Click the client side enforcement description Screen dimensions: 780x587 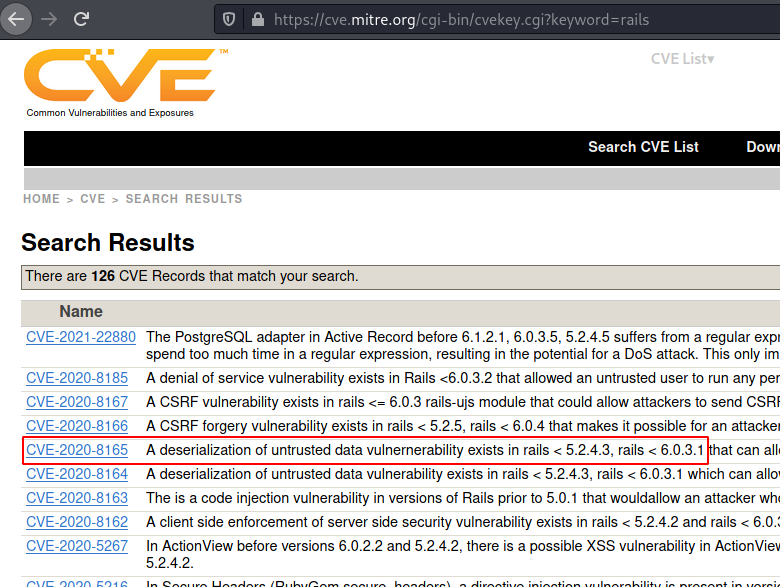[463, 522]
